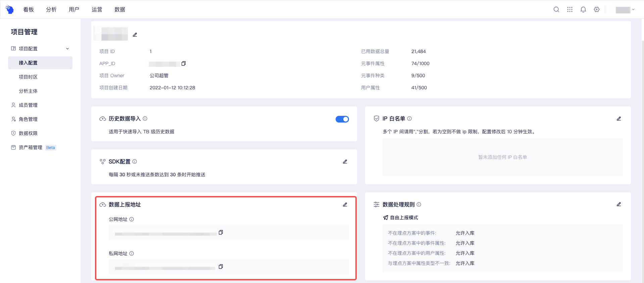The width and height of the screenshot is (644, 283).
Task: Edit the IP 白名单 settings
Action: pos(618,119)
